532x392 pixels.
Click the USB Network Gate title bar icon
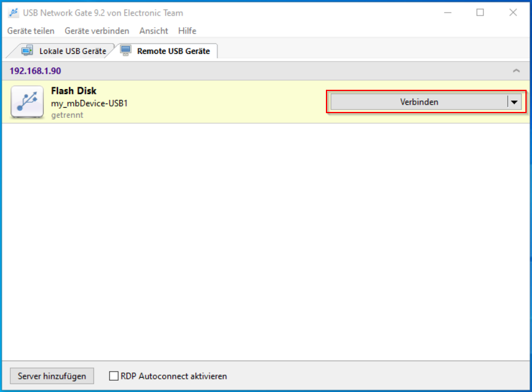[14, 13]
